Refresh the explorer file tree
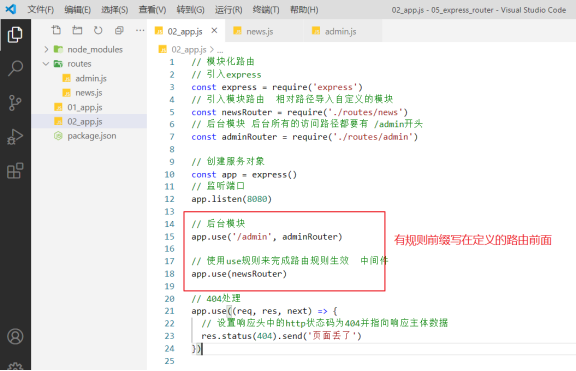 point(98,30)
